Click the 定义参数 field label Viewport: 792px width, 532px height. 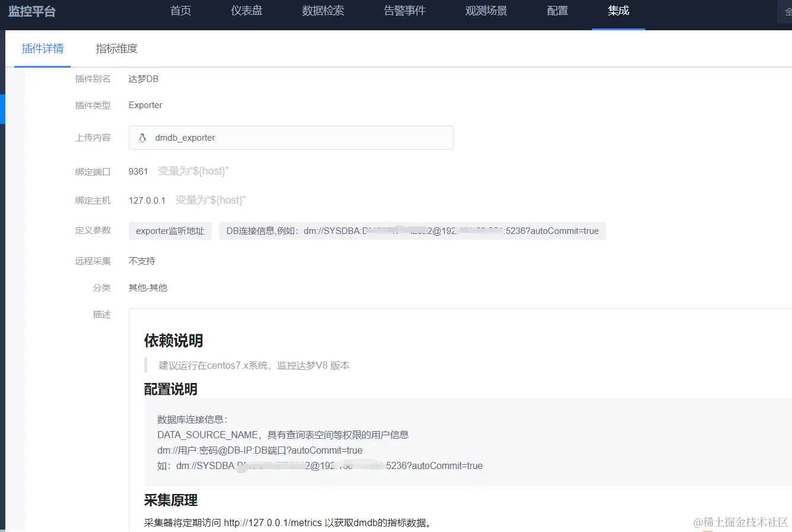tap(93, 230)
